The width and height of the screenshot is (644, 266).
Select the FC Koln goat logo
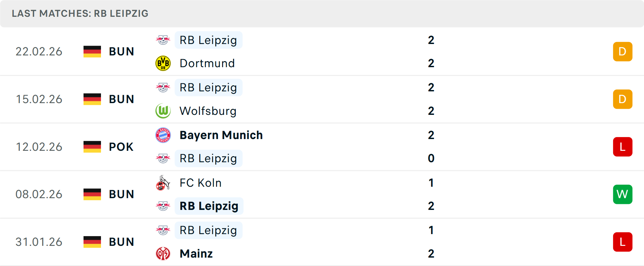(x=163, y=183)
